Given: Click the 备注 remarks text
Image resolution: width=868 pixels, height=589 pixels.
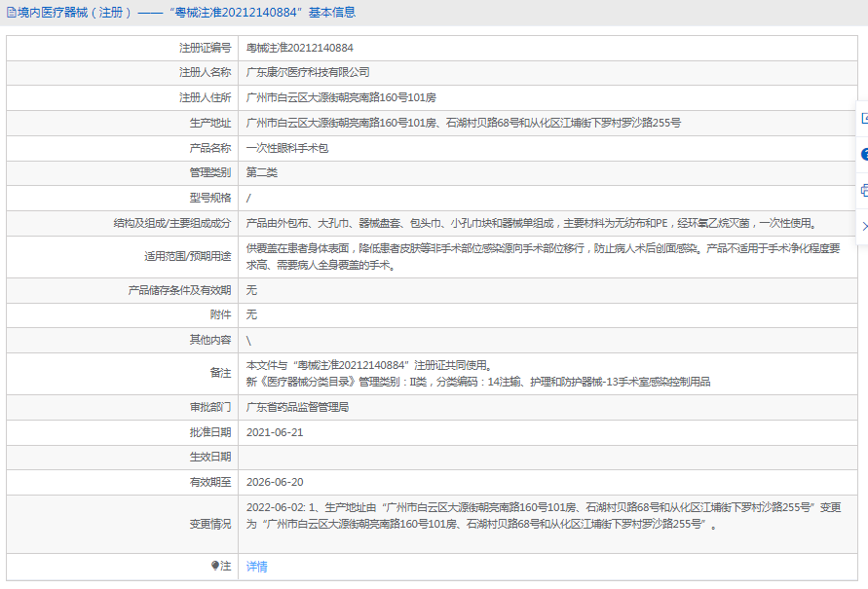Looking at the screenshot, I should [477, 373].
